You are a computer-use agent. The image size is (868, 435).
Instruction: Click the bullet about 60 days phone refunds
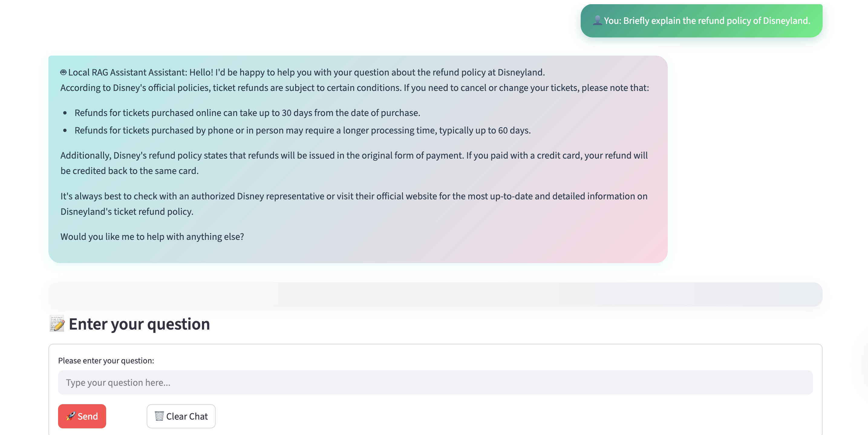pos(302,130)
